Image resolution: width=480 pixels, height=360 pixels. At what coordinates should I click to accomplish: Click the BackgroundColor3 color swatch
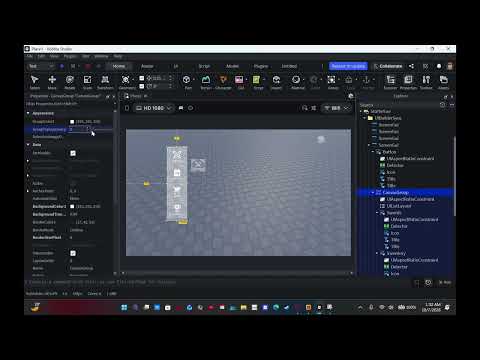pos(72,207)
